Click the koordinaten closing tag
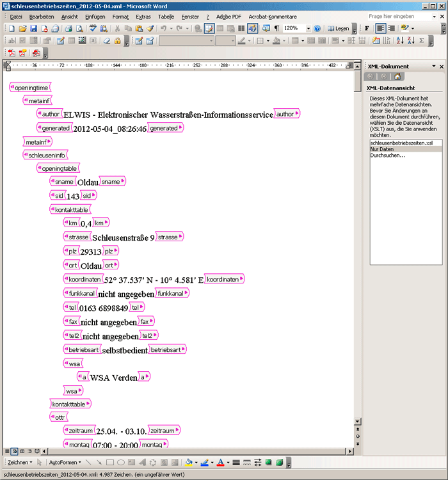Viewport: 448px width, 480px height. coord(224,279)
